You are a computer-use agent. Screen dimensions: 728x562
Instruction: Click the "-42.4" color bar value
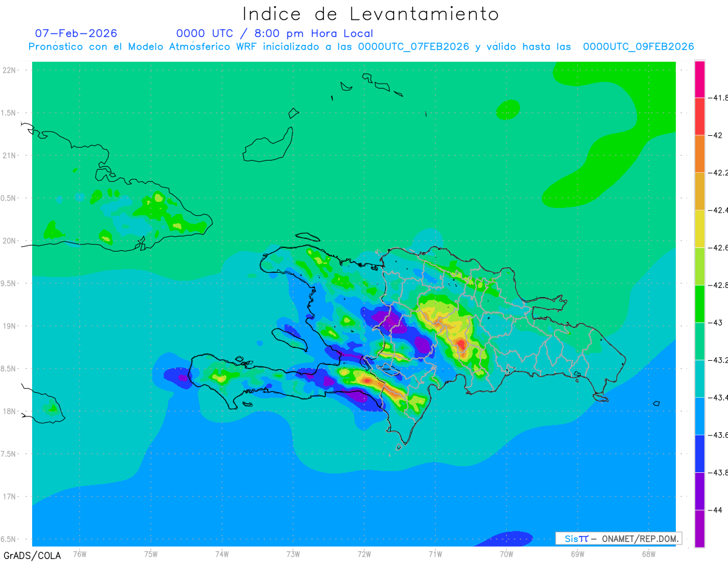click(719, 210)
